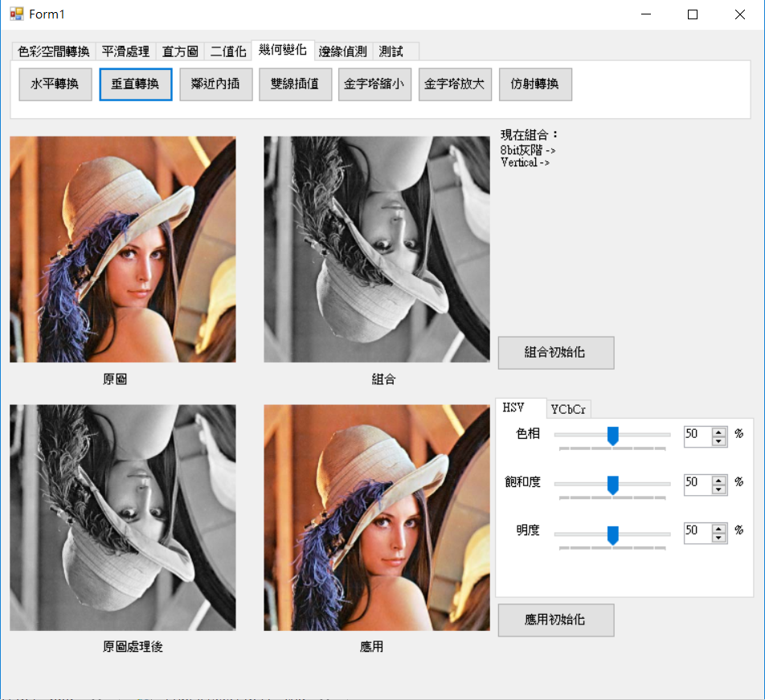Click the 現在組合 label
The image size is (765, 700).
pyautogui.click(x=529, y=135)
